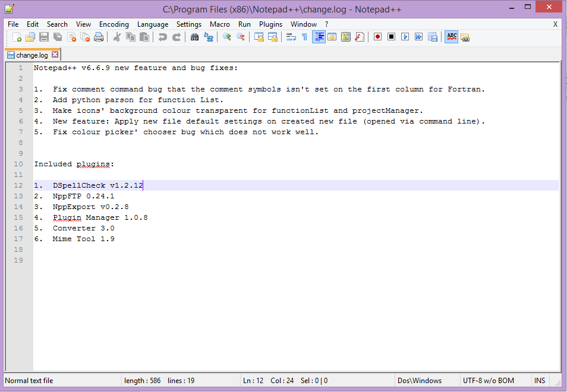Screen dimensions: 567x392
Task: Toggle the Function List panel icon
Action: pos(360,37)
